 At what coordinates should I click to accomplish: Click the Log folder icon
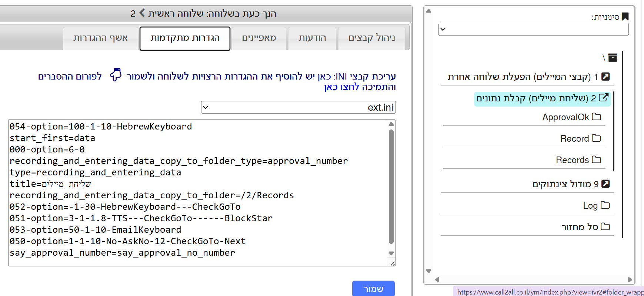click(x=605, y=205)
